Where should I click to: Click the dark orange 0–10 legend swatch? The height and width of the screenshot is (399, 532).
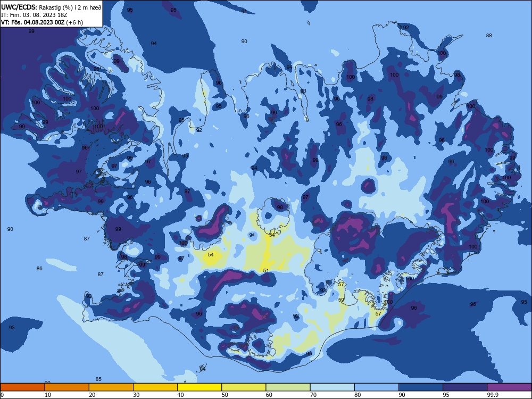(x=22, y=387)
